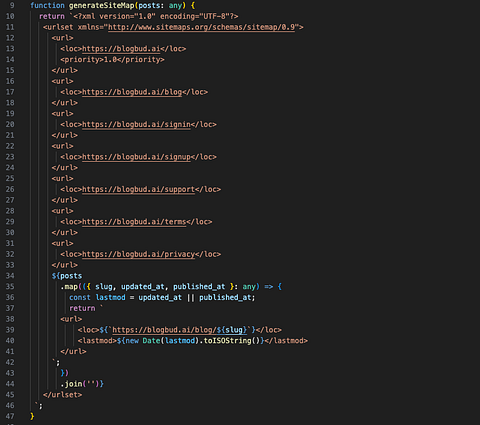Image resolution: width=480 pixels, height=425 pixels.
Task: Click the blogbud.ai/signup URL
Action: pyautogui.click(x=136, y=157)
